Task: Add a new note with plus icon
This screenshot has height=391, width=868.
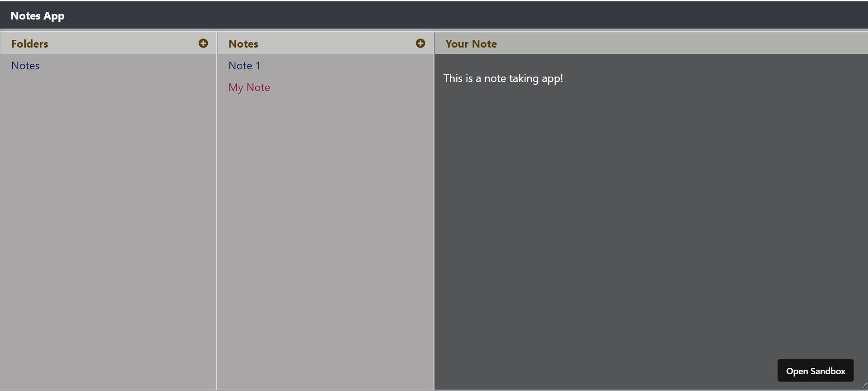Action: point(420,43)
